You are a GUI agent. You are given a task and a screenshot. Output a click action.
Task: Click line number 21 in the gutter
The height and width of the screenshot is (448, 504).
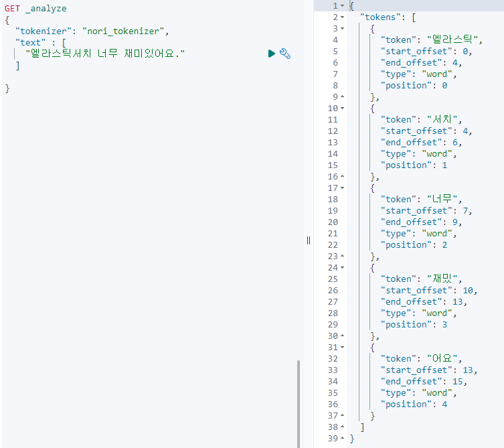point(333,234)
